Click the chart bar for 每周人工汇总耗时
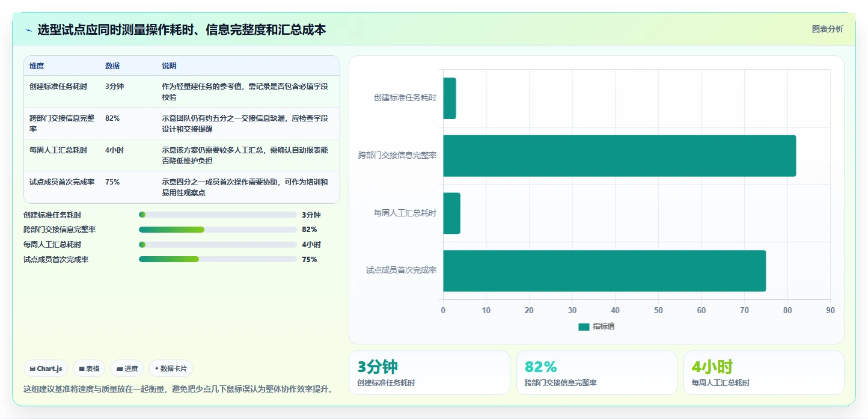The image size is (868, 419). pyautogui.click(x=451, y=213)
